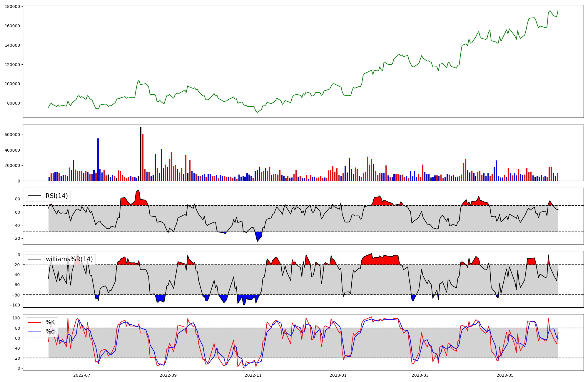Click the tall red volume bar near 600000
Screen dimensions: 588x382
(143, 158)
